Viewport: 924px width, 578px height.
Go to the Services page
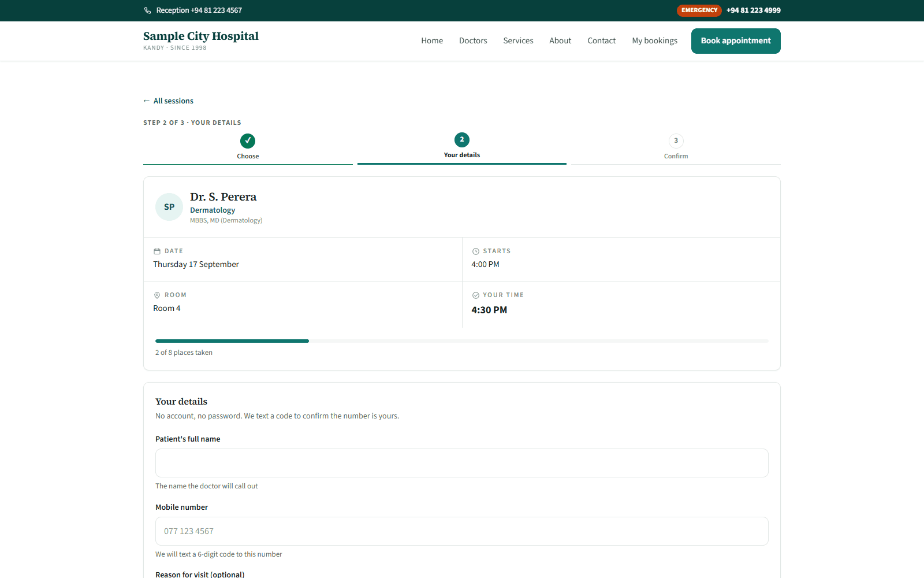[518, 40]
